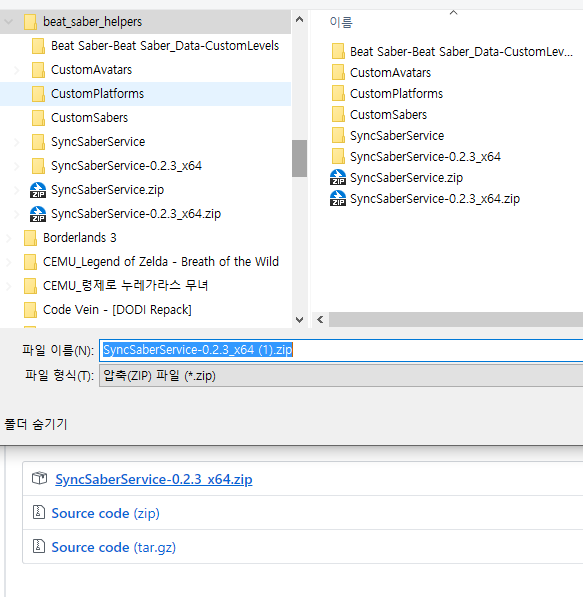The width and height of the screenshot is (583, 597).
Task: Download Source code (zip) in the browser page
Action: [x=105, y=513]
